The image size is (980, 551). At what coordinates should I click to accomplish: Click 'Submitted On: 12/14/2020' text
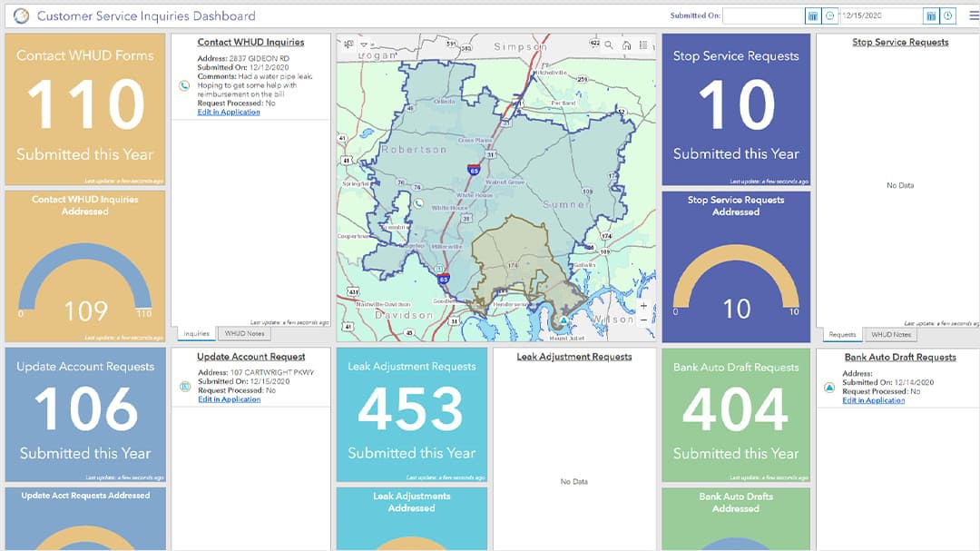pos(888,382)
